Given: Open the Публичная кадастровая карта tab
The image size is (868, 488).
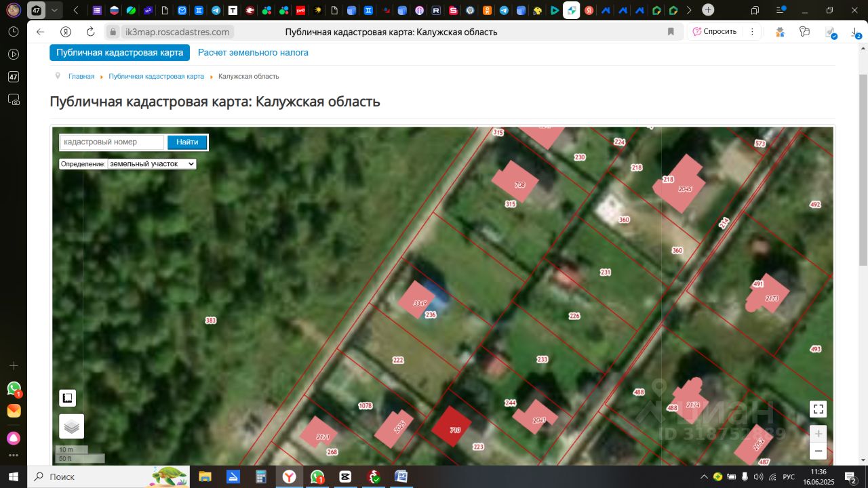Looking at the screenshot, I should click(x=119, y=52).
